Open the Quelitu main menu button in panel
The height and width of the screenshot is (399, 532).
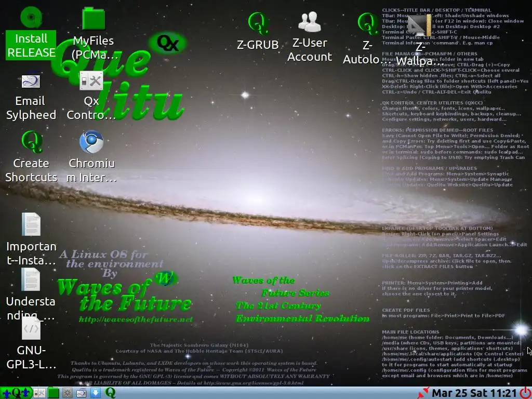(16, 393)
